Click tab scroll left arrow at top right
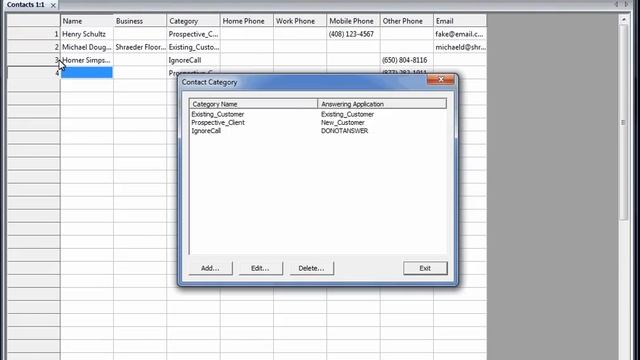The width and height of the screenshot is (640, 360). click(x=616, y=4)
